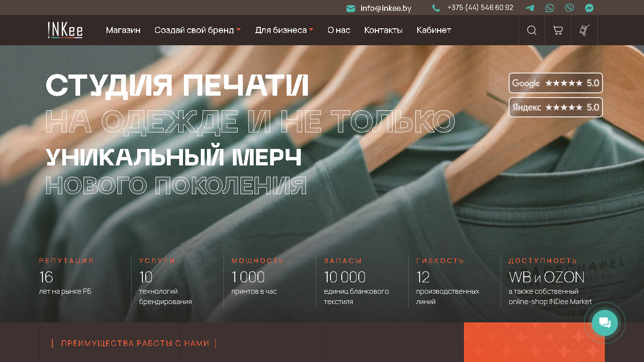644x362 pixels.
Task: Click the envelope email icon
Action: tap(351, 8)
